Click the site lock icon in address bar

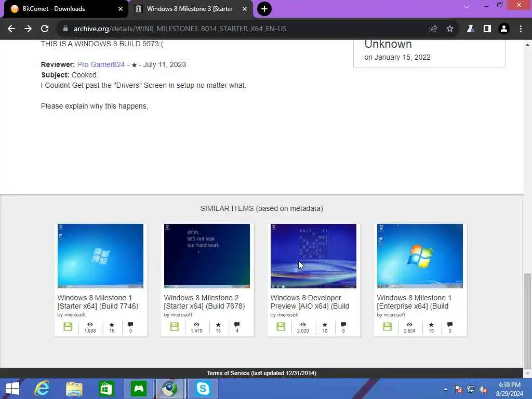pos(65,29)
